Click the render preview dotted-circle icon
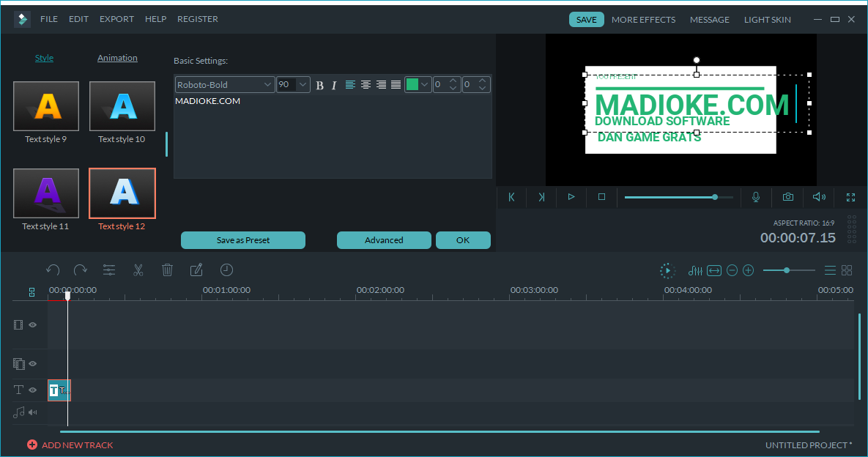This screenshot has width=868, height=457. pos(667,270)
